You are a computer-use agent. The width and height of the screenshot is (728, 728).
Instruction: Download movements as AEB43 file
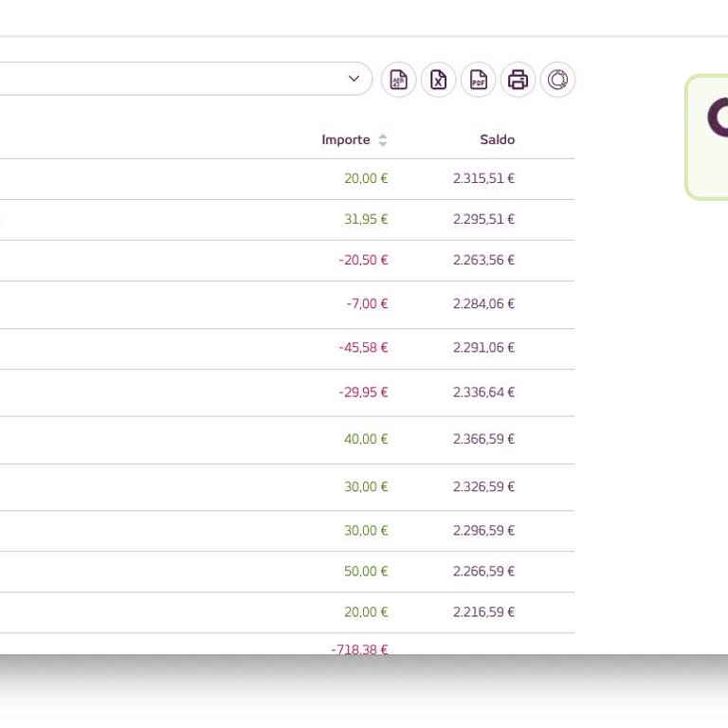coord(398,80)
